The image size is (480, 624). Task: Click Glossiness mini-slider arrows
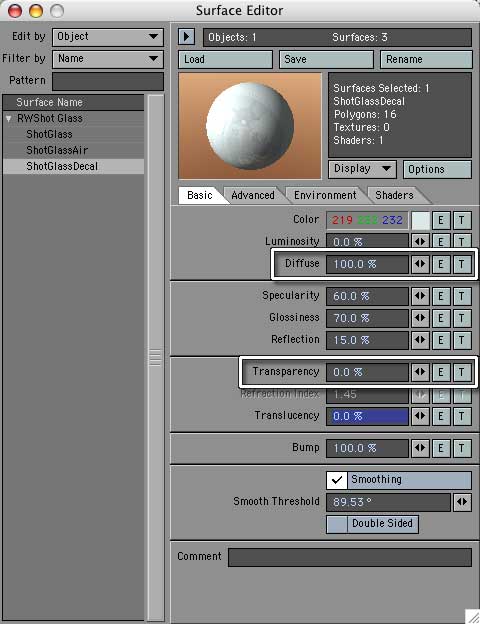click(420, 318)
